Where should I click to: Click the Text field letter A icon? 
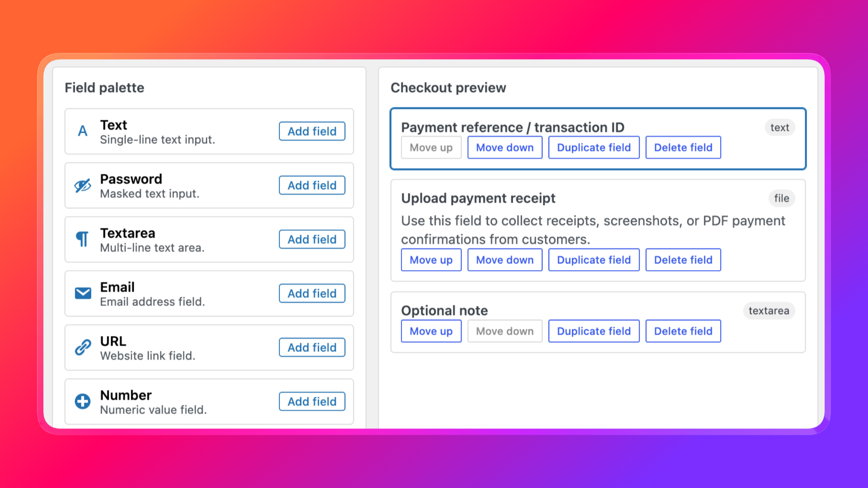(83, 131)
